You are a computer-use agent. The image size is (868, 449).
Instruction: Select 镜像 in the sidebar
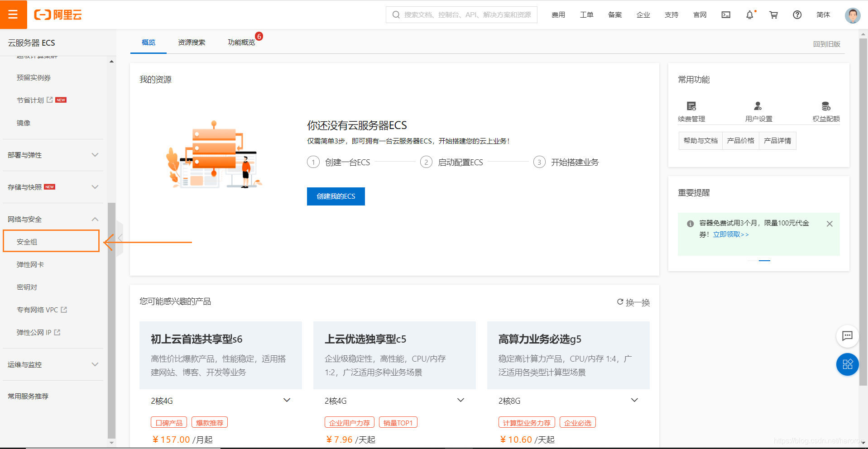click(x=24, y=123)
